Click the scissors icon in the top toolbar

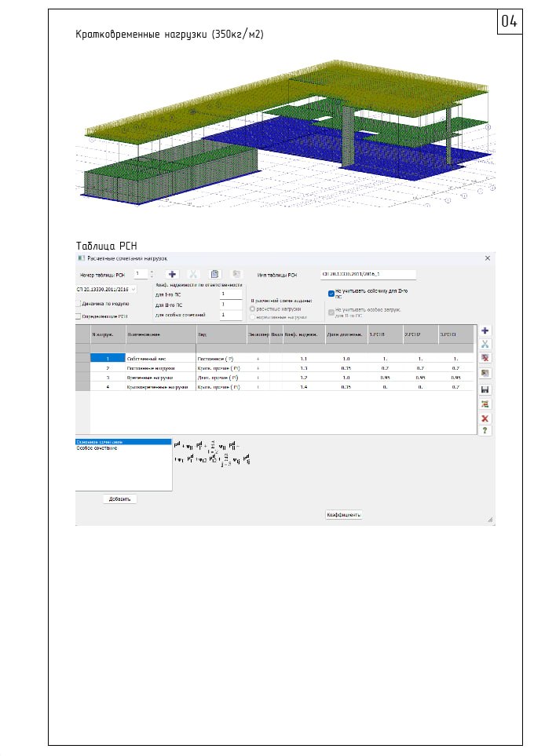click(x=193, y=274)
